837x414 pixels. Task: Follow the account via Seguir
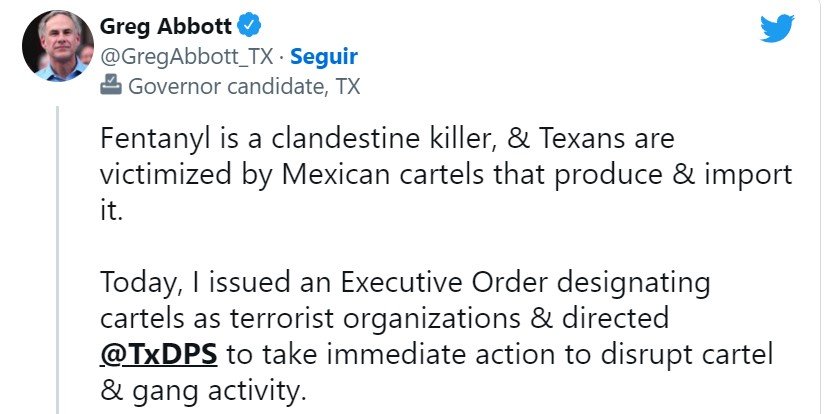323,55
